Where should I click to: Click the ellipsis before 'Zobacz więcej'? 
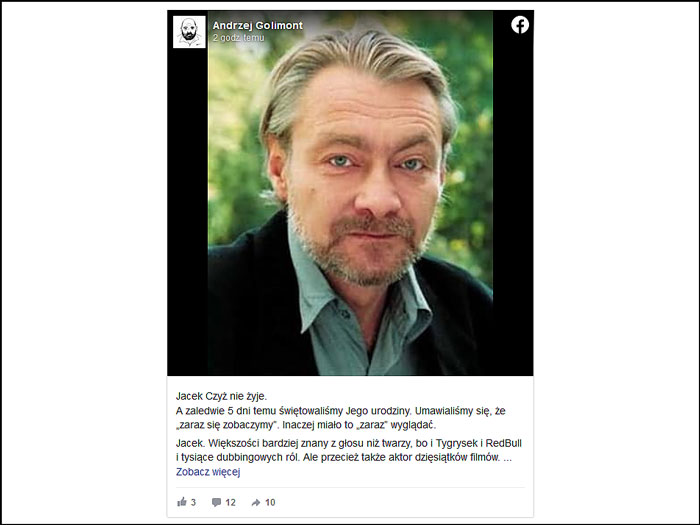point(508,458)
